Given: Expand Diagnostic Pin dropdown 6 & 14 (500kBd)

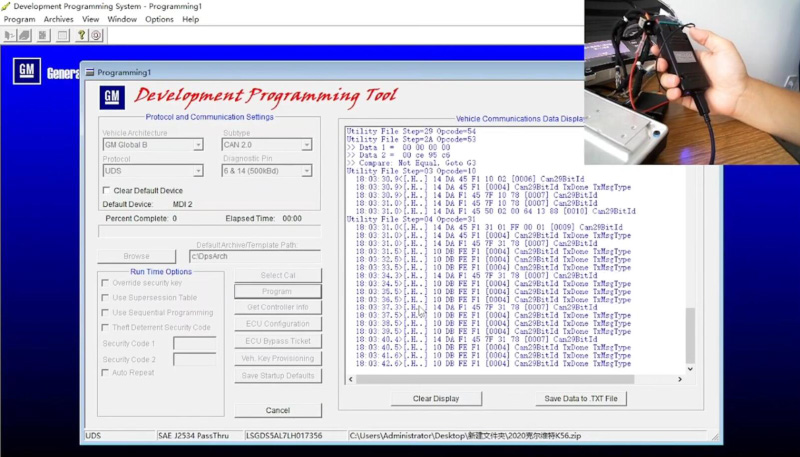Looking at the screenshot, I should (267, 171).
